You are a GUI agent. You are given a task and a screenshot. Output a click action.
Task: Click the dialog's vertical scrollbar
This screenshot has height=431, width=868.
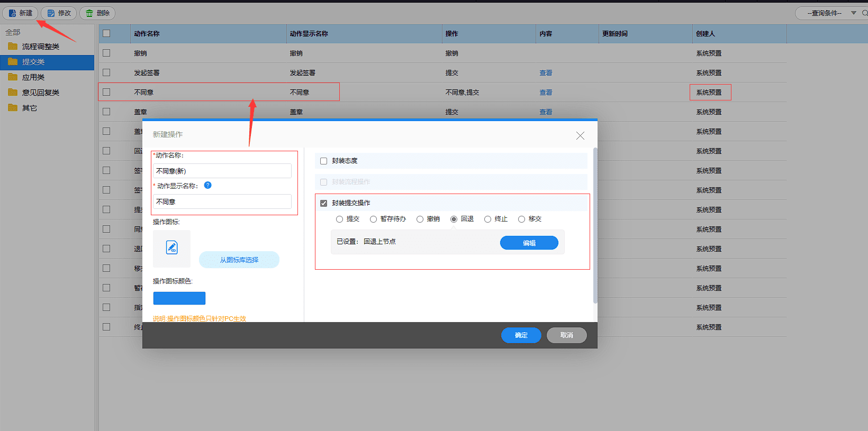[595, 225]
